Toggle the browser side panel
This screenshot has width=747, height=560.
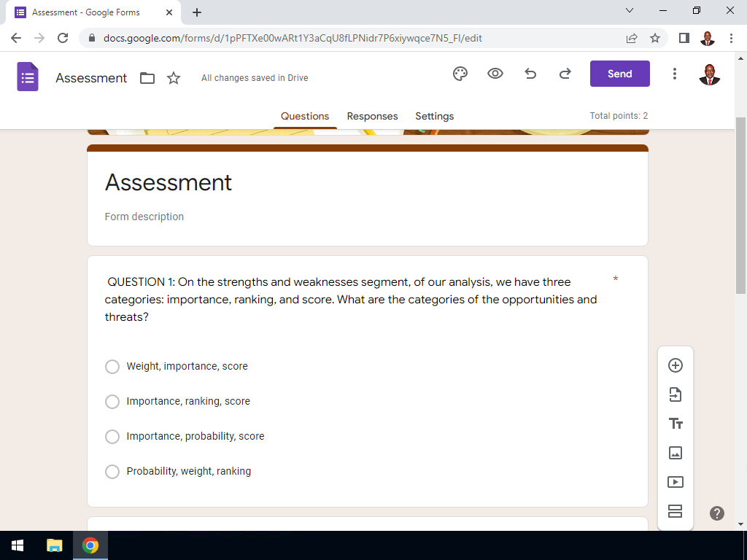click(684, 38)
